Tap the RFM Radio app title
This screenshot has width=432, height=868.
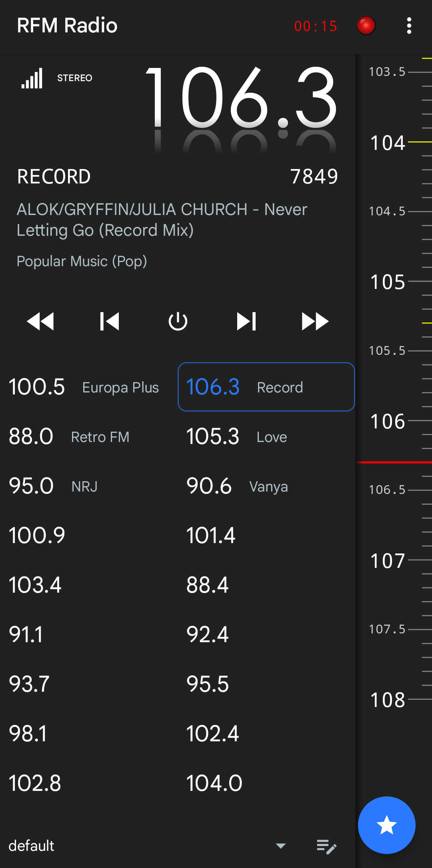click(x=67, y=26)
